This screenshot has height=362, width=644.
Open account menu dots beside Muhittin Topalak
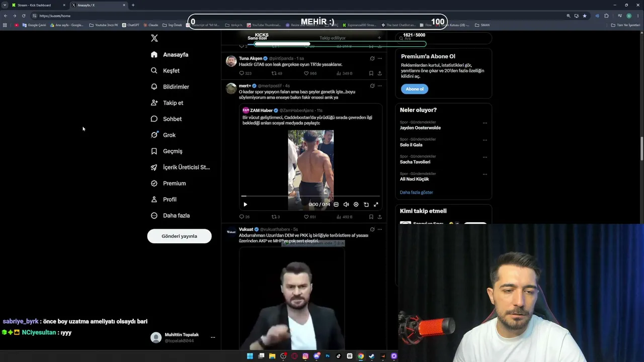click(x=213, y=337)
